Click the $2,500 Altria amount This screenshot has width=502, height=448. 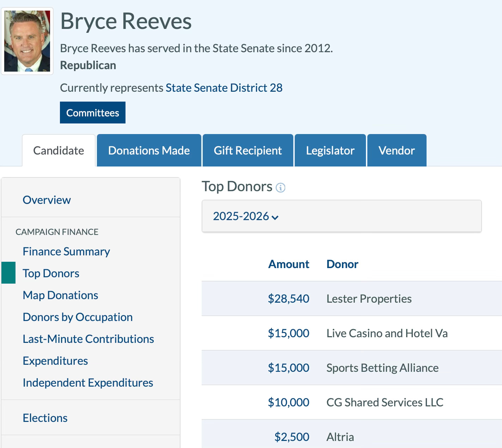pos(292,437)
